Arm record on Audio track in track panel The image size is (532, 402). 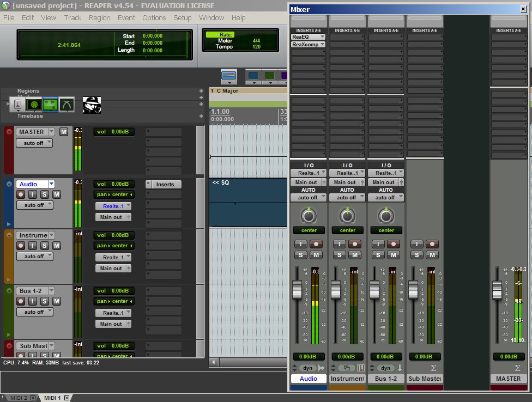click(21, 194)
